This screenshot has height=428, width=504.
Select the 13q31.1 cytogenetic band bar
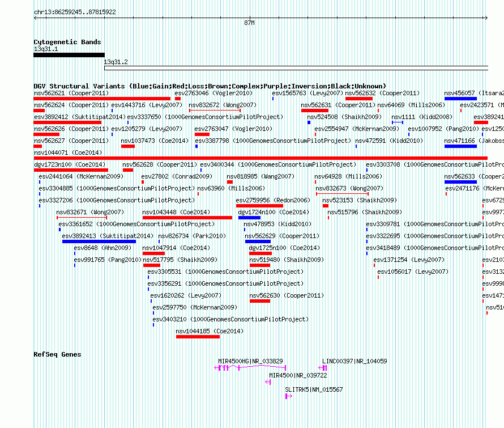point(69,55)
